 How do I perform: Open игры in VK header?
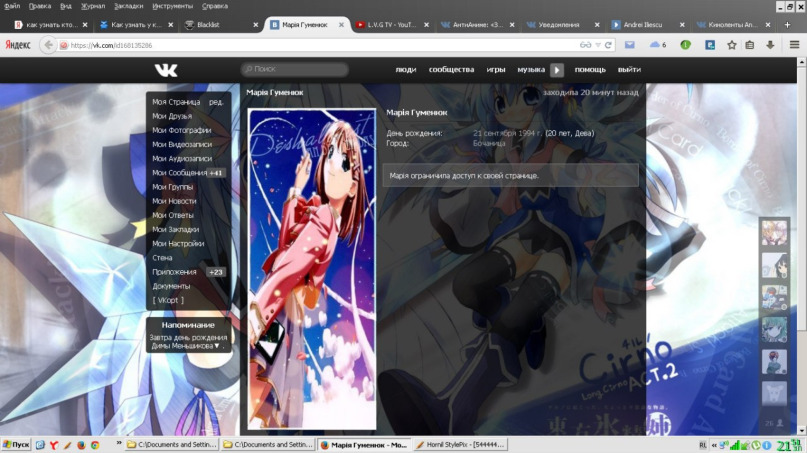click(x=496, y=69)
